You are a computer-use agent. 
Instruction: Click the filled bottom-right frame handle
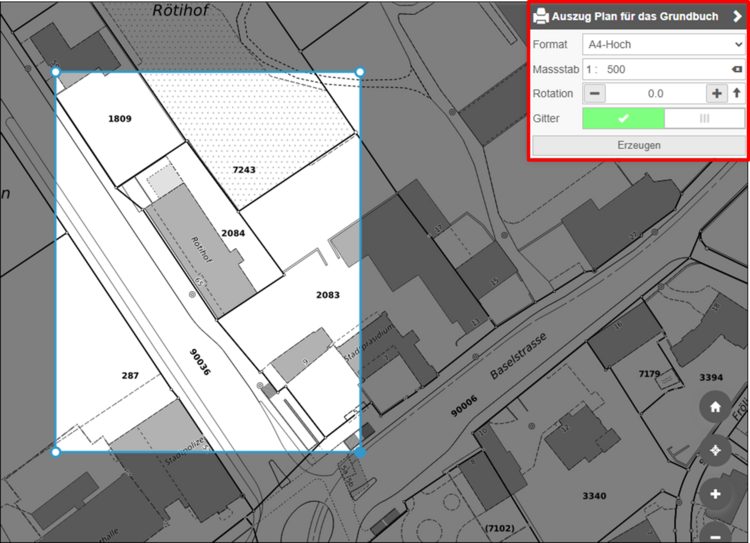[x=360, y=452]
